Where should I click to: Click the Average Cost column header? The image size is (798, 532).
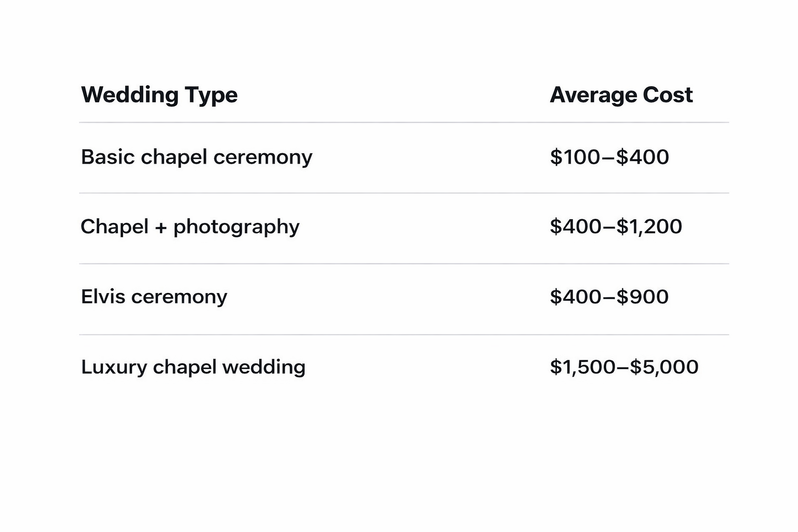pos(621,95)
